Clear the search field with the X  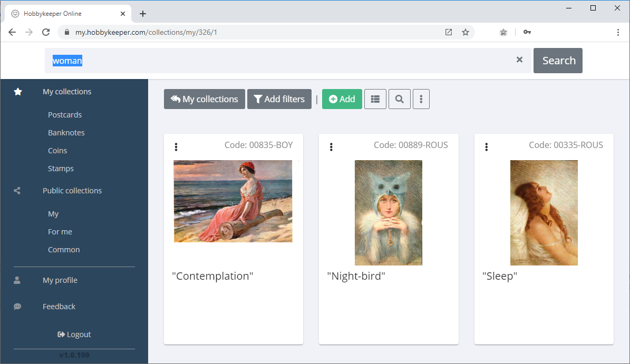[x=519, y=60]
